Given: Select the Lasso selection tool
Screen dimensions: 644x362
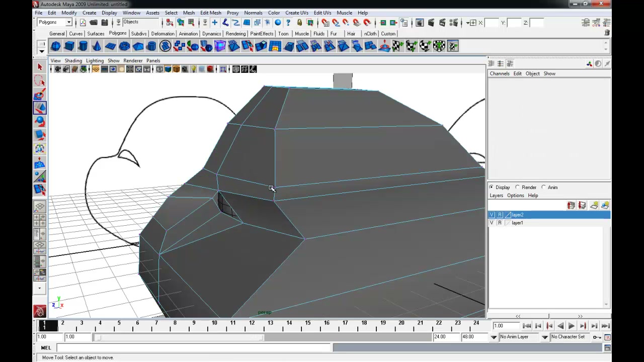Looking at the screenshot, I should [x=40, y=80].
